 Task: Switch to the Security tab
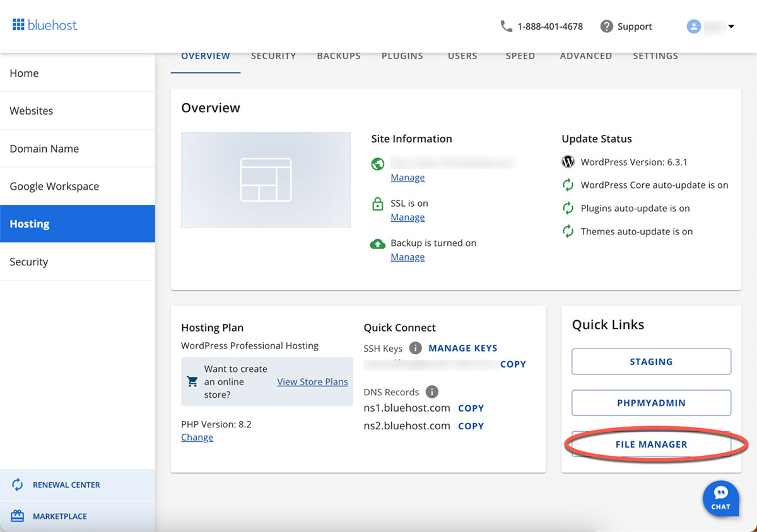coord(273,56)
